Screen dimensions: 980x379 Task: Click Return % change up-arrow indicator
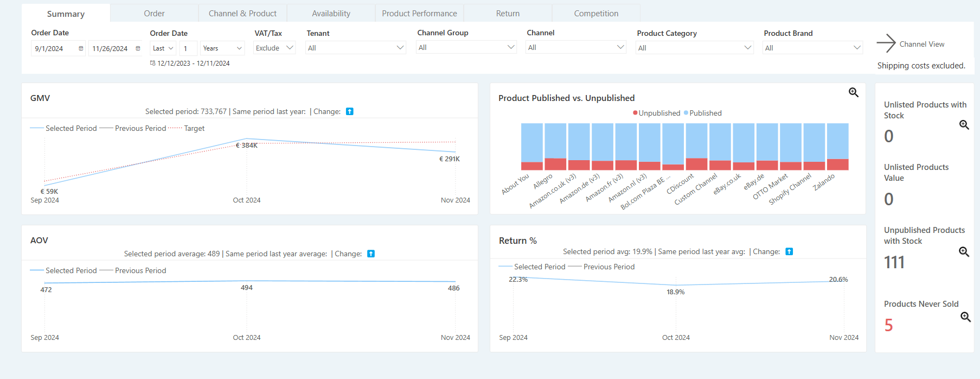[789, 251]
